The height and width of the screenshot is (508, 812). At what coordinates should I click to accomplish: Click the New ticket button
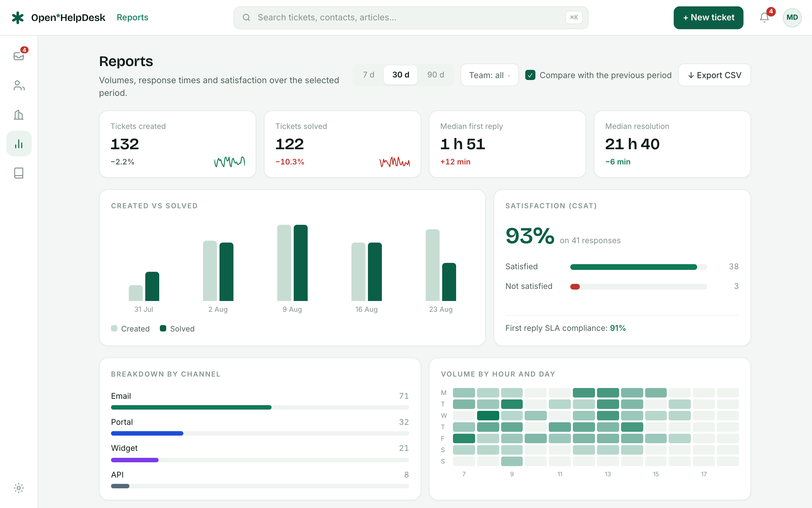click(x=708, y=17)
